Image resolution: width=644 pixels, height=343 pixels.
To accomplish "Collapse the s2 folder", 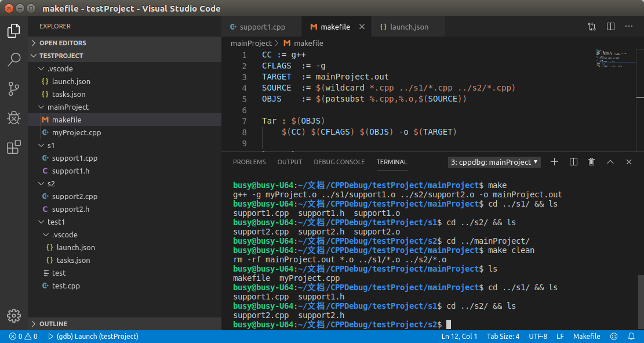I will pyautogui.click(x=125, y=183).
